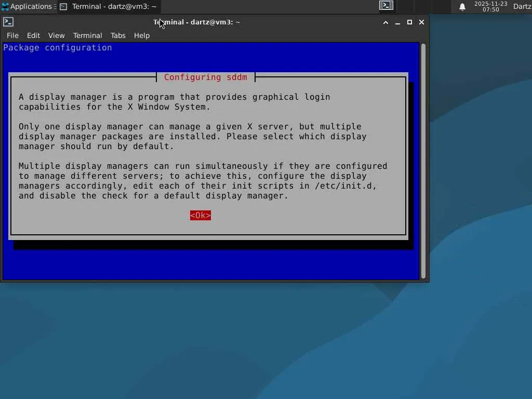The image size is (532, 399).
Task: Click the terminal vertical scrollbar
Action: 423,161
